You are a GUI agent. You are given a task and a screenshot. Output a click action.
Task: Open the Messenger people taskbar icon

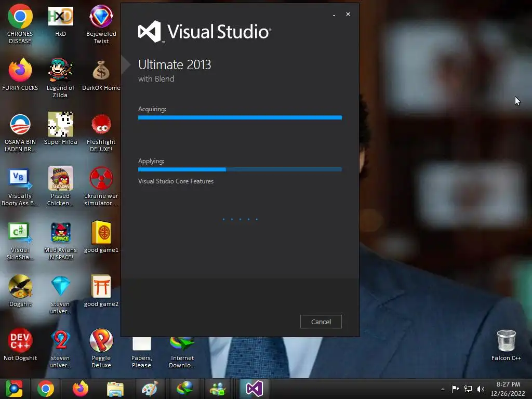tap(218, 389)
